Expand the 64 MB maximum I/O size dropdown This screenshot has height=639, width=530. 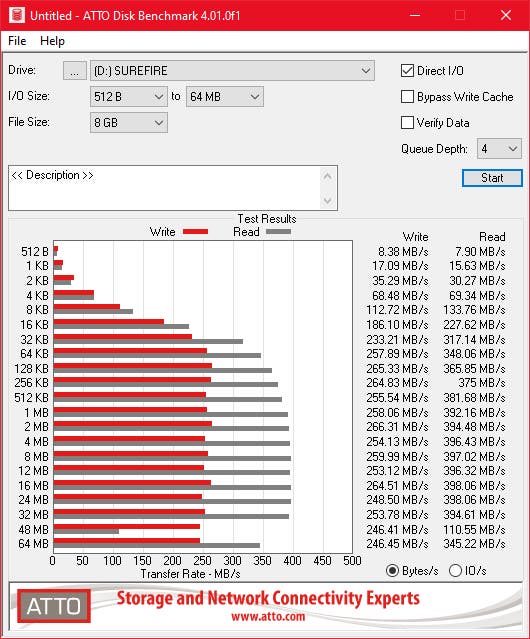coord(225,97)
